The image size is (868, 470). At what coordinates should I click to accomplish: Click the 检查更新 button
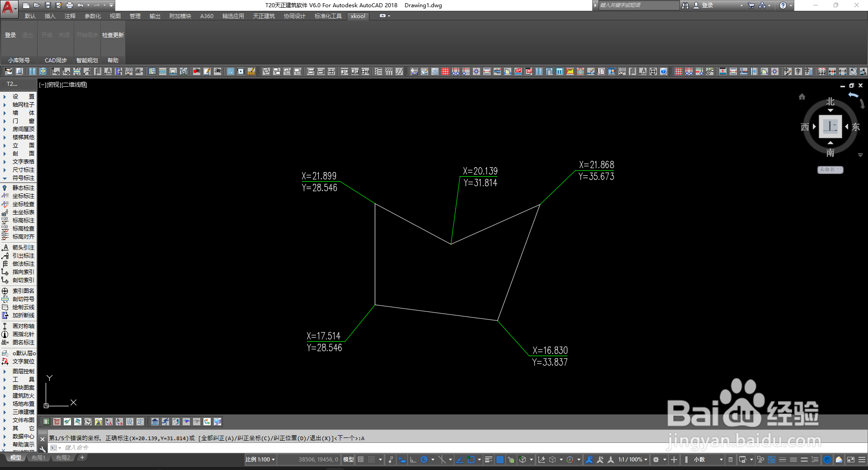(113, 35)
